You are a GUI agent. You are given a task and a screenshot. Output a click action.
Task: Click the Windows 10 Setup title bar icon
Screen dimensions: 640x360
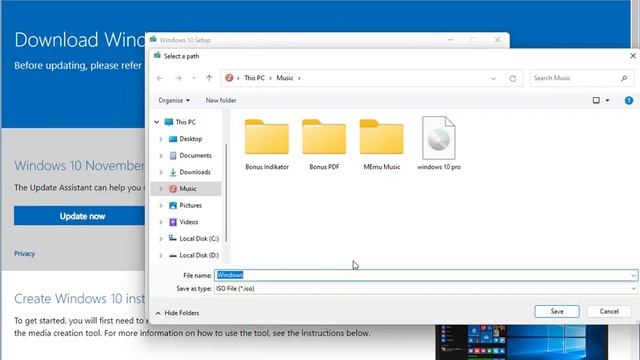tap(153, 40)
